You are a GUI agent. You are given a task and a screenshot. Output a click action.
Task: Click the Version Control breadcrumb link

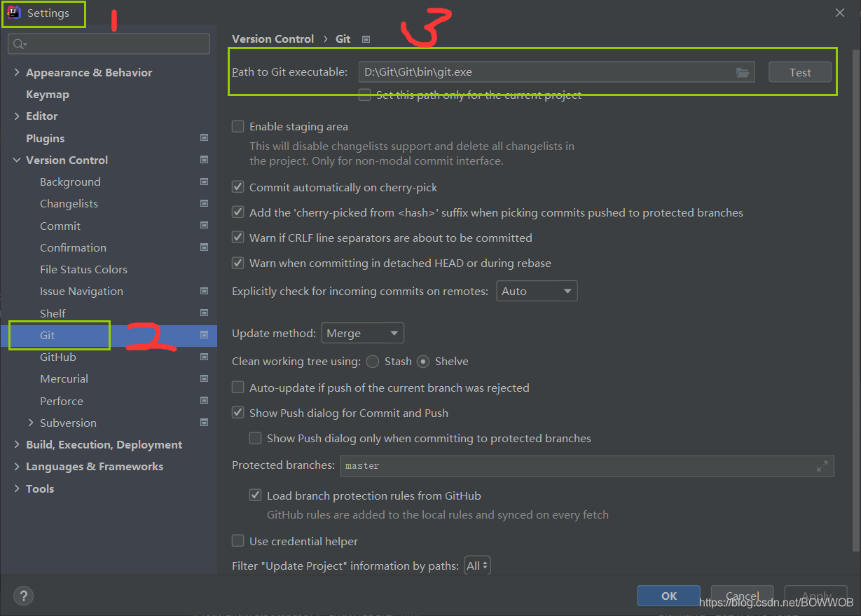point(273,39)
